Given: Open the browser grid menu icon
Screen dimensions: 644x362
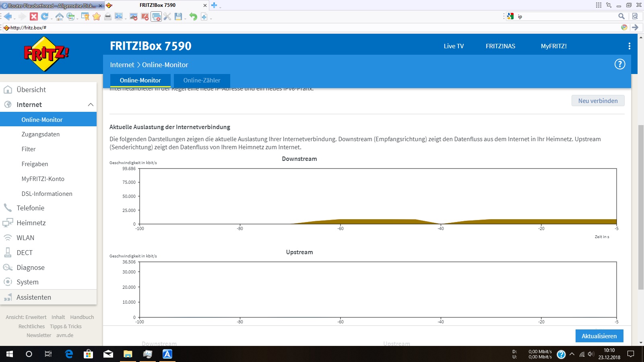Looking at the screenshot, I should (599, 5).
